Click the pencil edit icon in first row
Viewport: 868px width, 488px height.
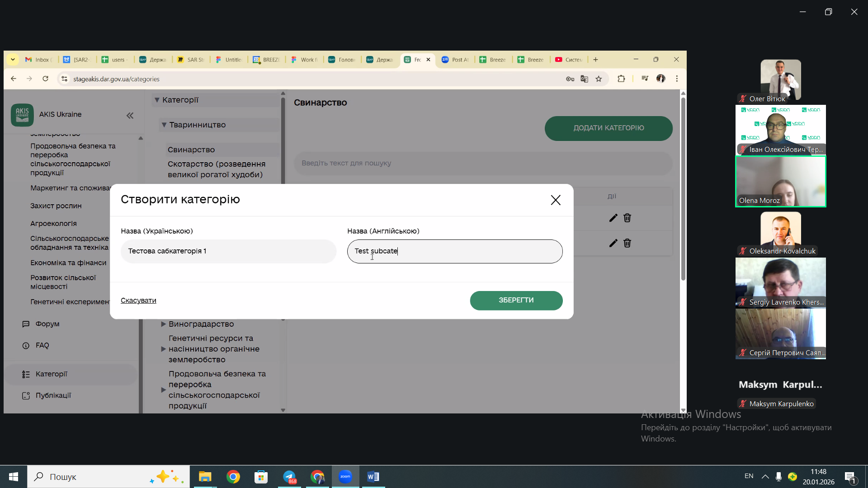pyautogui.click(x=613, y=218)
